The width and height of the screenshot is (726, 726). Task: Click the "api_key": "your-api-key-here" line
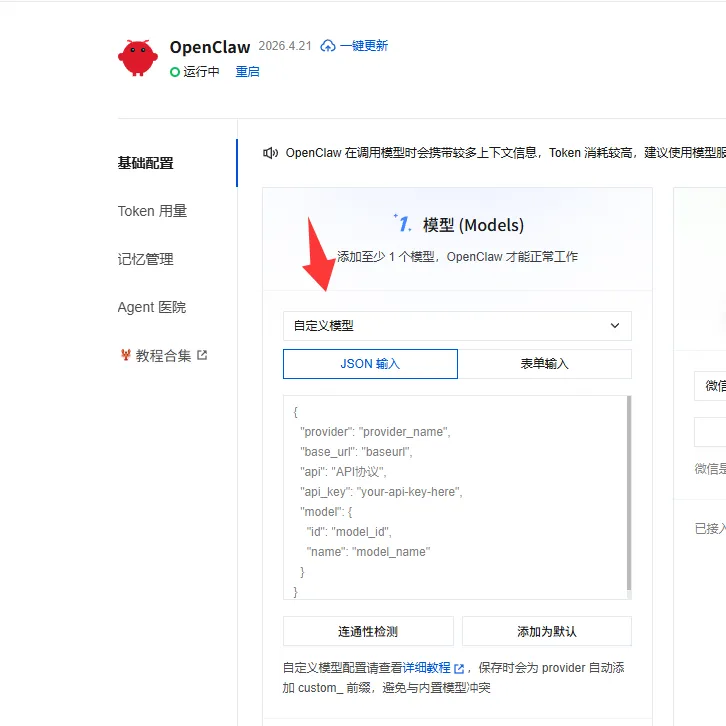click(381, 492)
